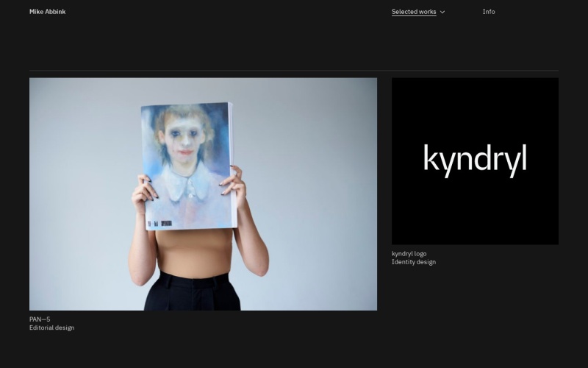Click the kyndryl logo caption title

(x=409, y=254)
